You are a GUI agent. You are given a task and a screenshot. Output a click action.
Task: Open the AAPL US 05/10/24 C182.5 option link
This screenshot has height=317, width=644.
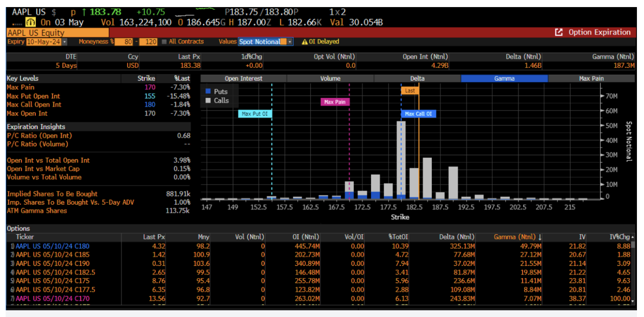(x=55, y=272)
